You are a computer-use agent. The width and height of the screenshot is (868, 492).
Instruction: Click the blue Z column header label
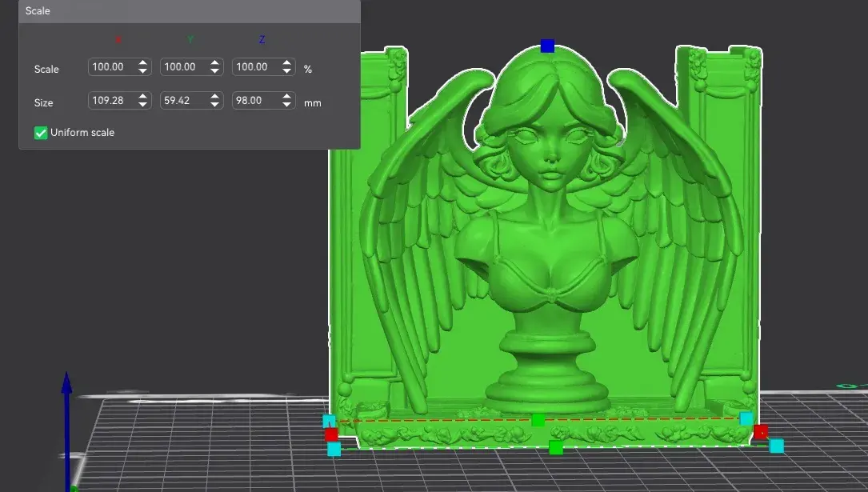(262, 40)
